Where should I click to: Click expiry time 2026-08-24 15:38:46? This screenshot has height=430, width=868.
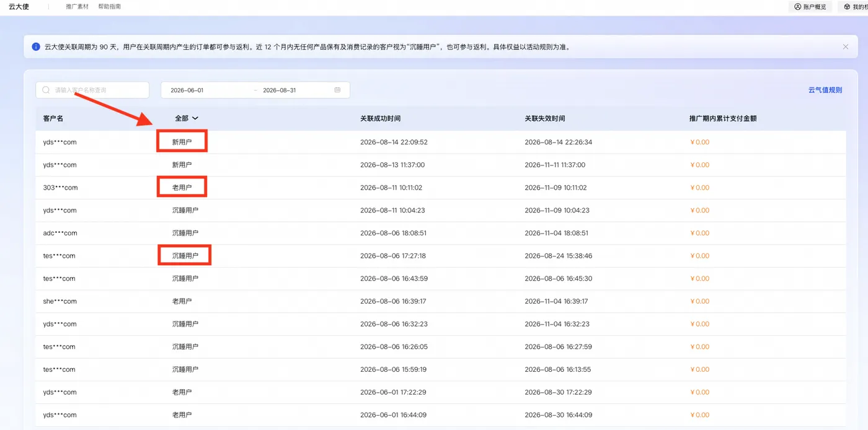point(558,256)
